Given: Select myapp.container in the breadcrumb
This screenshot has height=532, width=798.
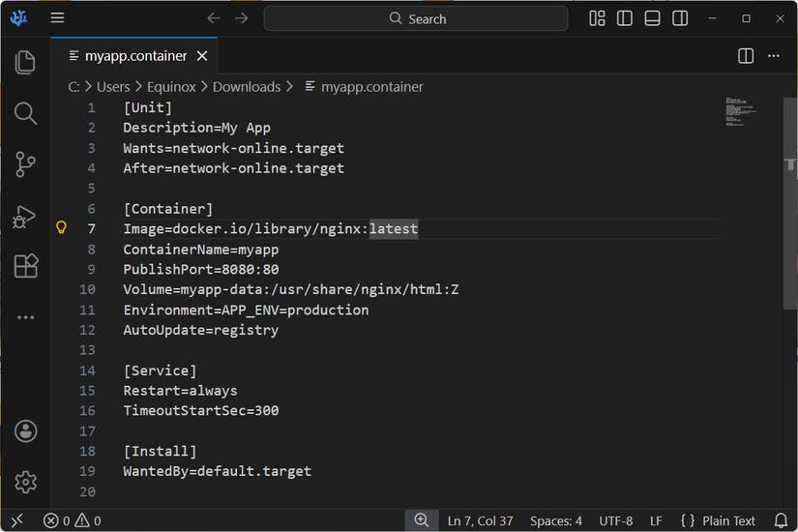Looking at the screenshot, I should [x=372, y=87].
